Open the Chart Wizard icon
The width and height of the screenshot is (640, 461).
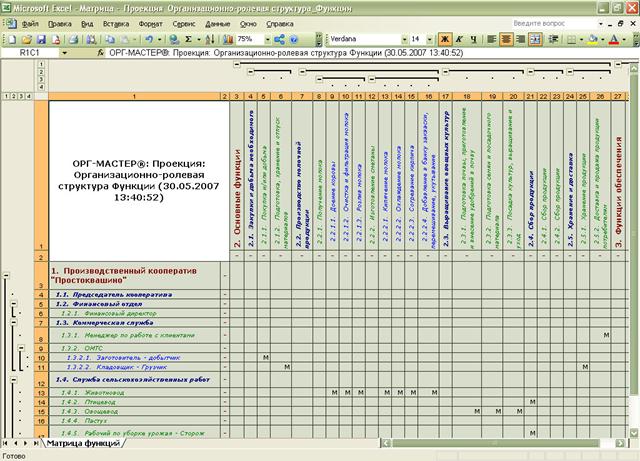[228, 39]
